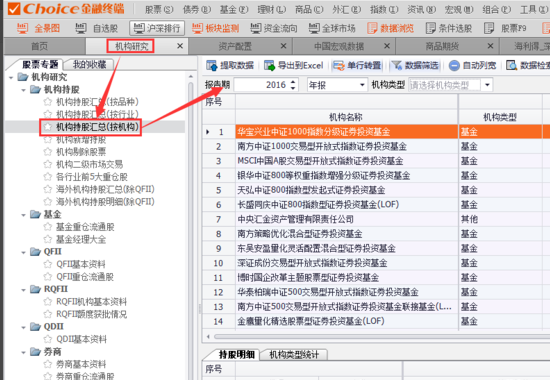Favorite star for 机构二级市场交易
The height and width of the screenshot is (380, 550).
tap(48, 164)
